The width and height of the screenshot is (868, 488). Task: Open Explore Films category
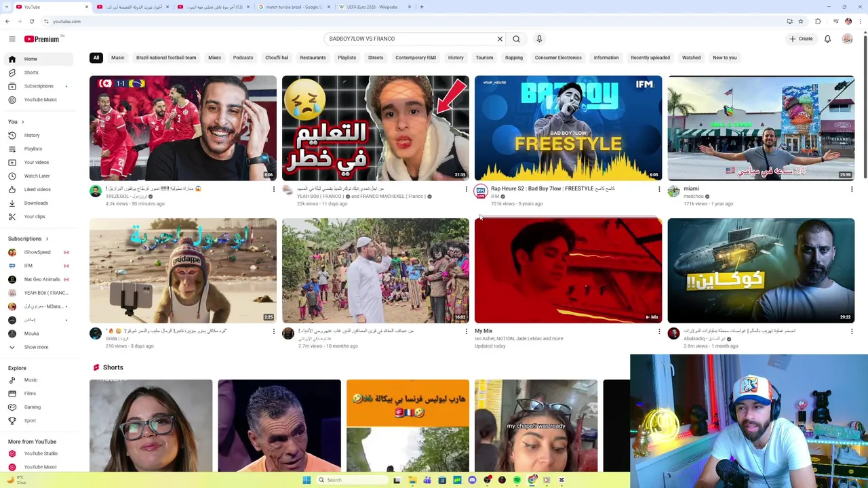[37, 394]
